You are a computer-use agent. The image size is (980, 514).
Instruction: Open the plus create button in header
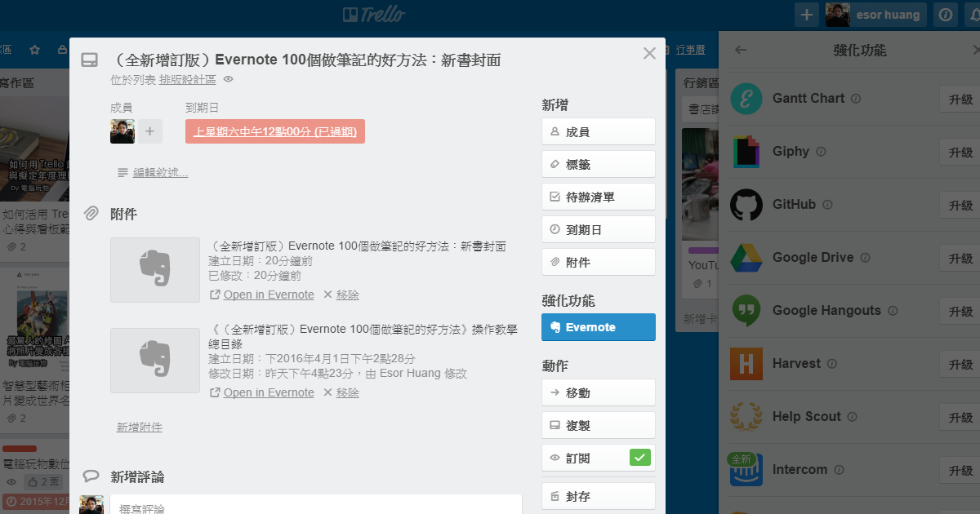(806, 15)
